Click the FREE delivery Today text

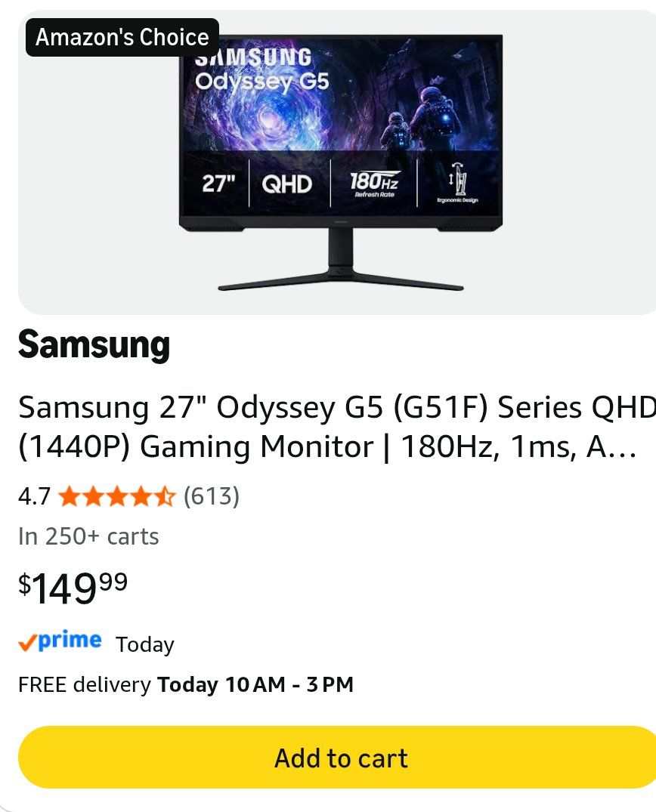[x=186, y=684]
